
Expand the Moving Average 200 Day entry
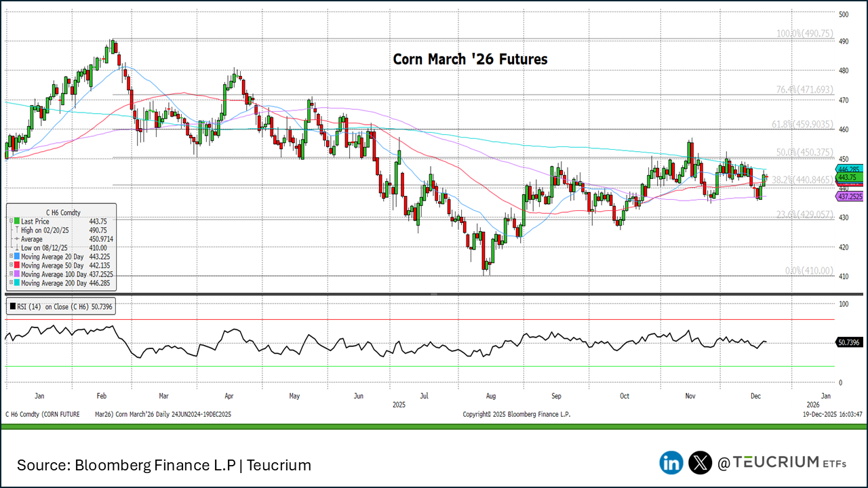click(x=9, y=283)
